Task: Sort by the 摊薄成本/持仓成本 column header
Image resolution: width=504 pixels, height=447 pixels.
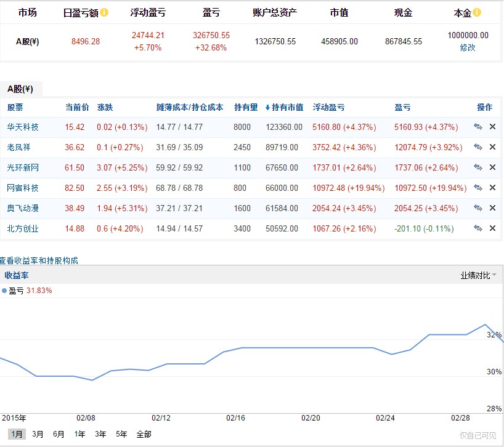Action: (x=190, y=107)
